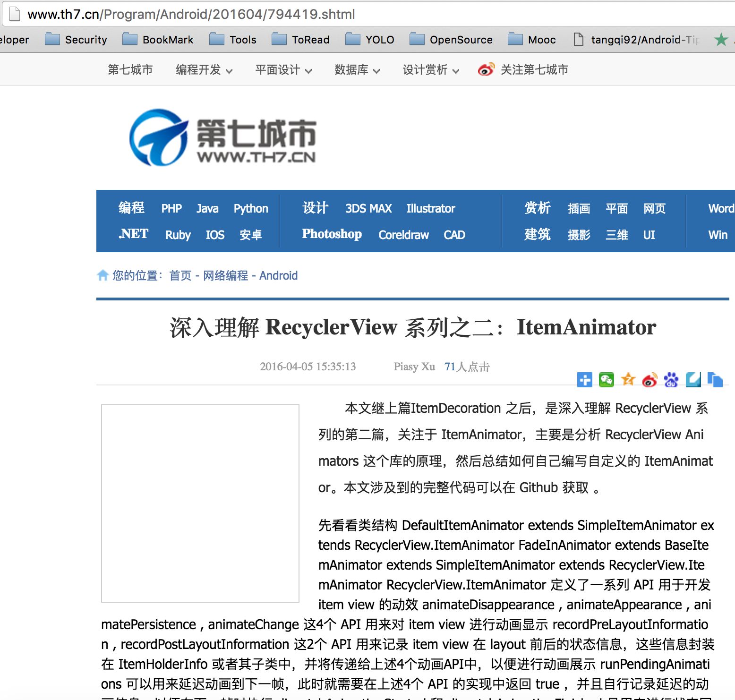The image size is (735, 700).
Task: Click the green bookmark star icon
Action: tap(721, 40)
